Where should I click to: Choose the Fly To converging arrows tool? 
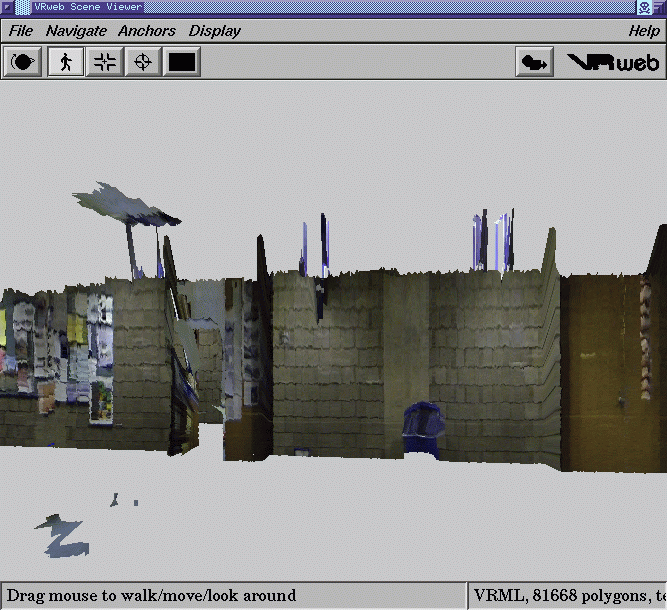click(x=104, y=62)
